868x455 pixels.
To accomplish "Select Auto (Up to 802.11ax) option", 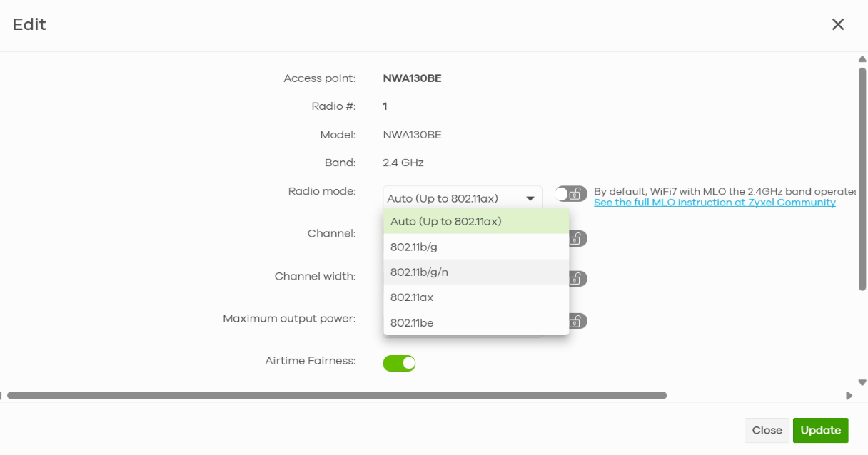I will (476, 222).
